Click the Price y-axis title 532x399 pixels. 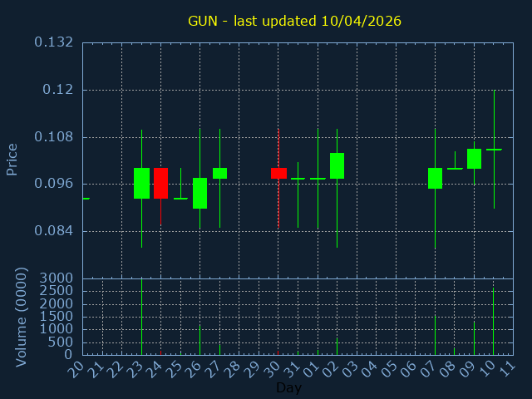click(x=12, y=159)
